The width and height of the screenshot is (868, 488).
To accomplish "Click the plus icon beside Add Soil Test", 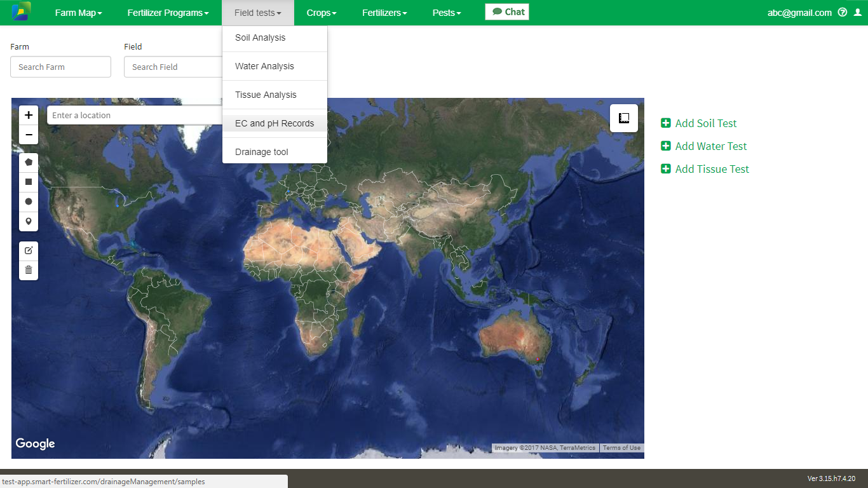I will click(x=666, y=123).
